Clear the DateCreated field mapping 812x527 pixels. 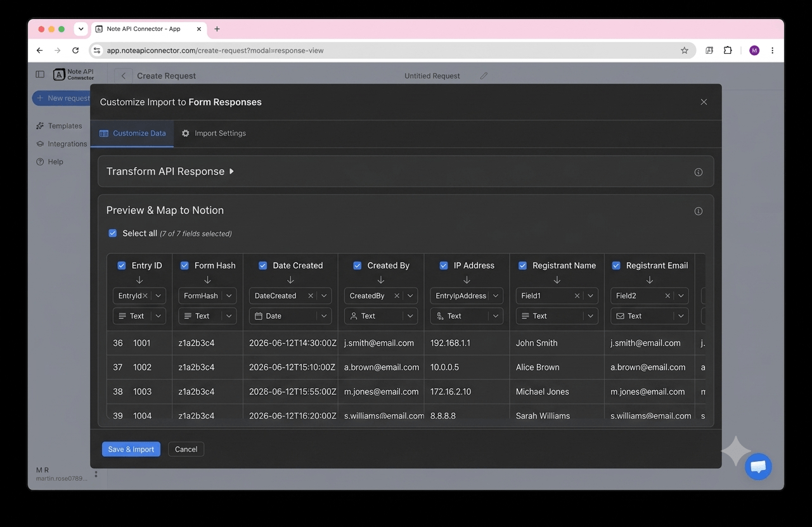coord(311,296)
